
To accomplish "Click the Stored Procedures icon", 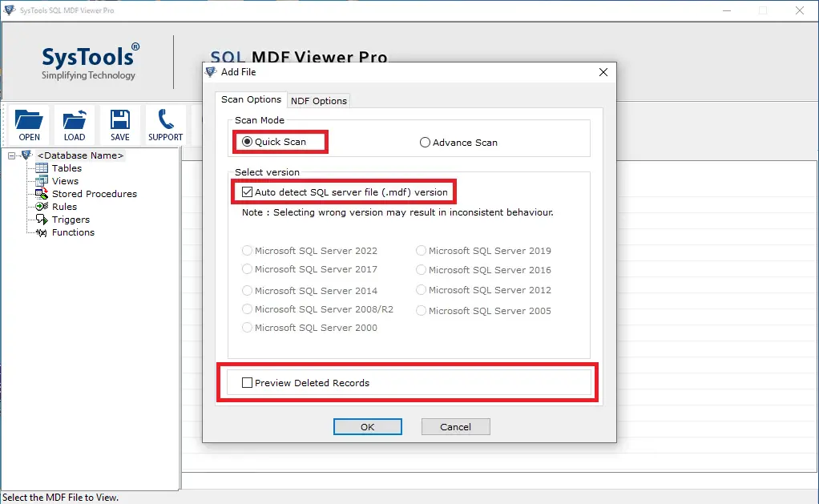I will 41,194.
